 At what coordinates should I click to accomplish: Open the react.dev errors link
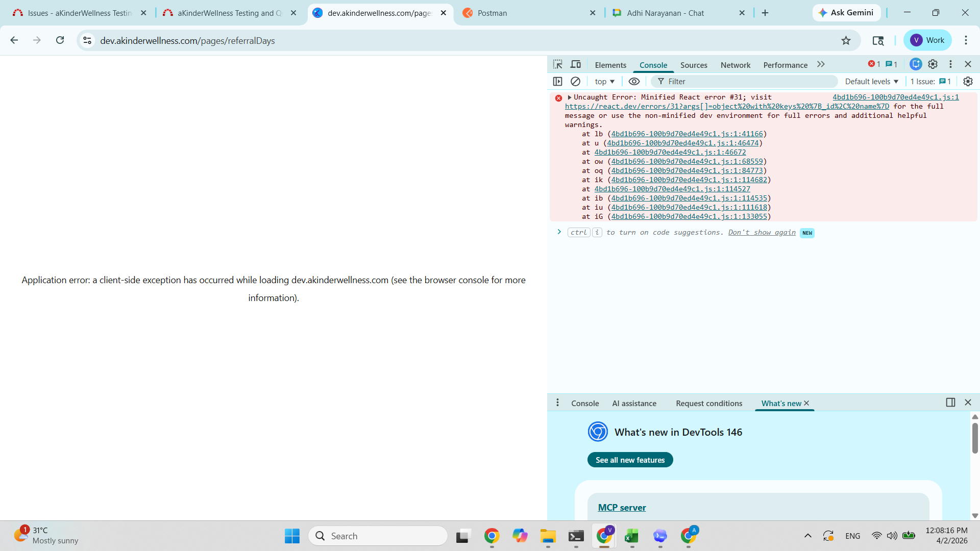coord(726,106)
